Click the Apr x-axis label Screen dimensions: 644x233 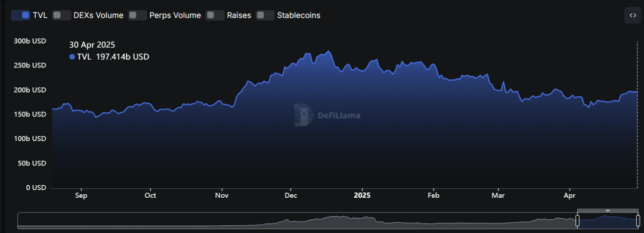click(x=569, y=195)
